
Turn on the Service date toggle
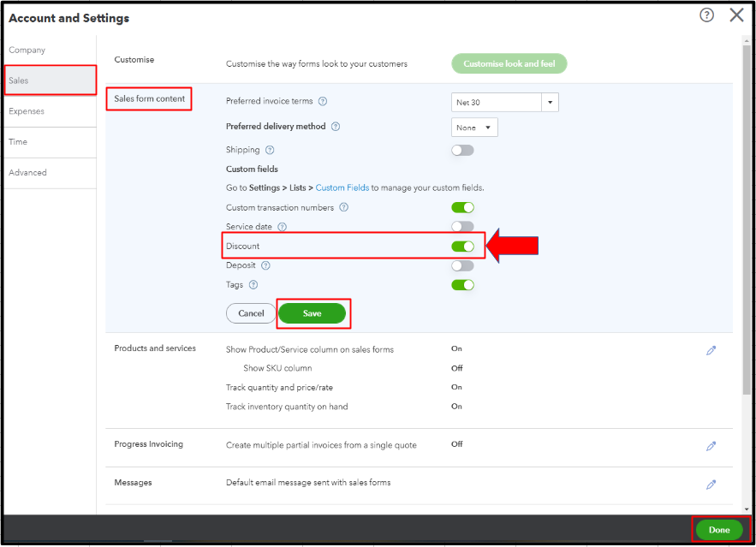[x=462, y=227]
